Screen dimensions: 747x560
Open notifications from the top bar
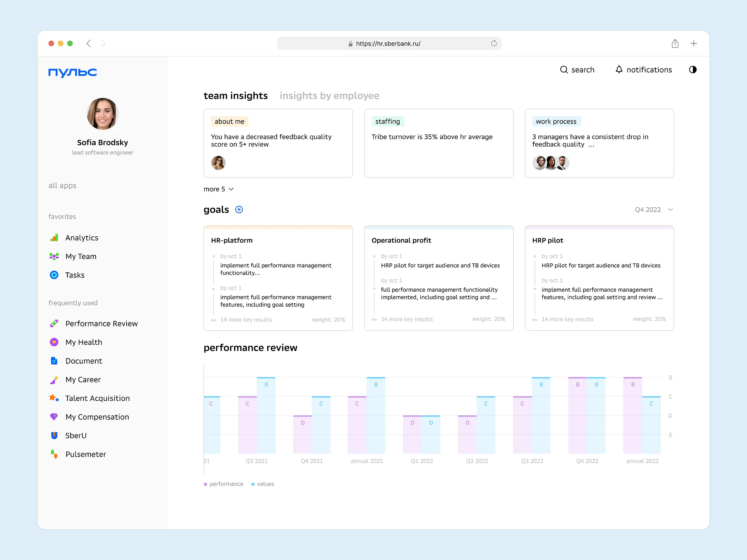(643, 70)
